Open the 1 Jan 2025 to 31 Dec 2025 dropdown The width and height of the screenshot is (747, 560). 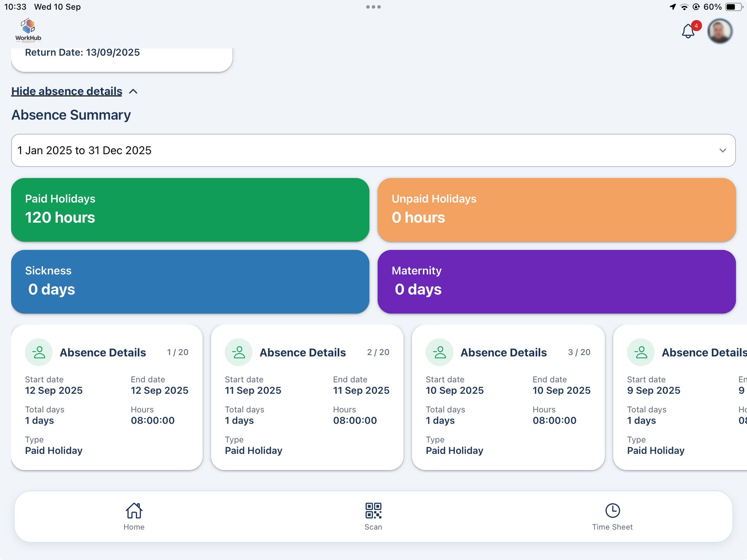(373, 150)
